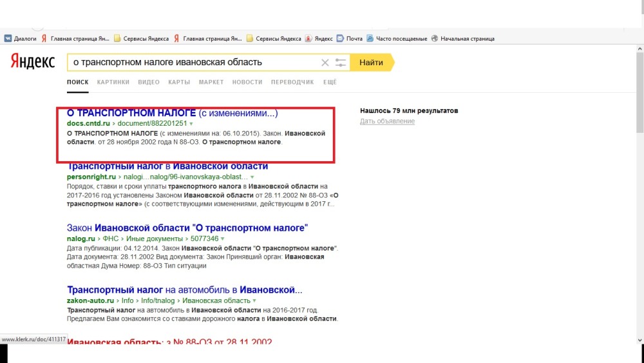The height and width of the screenshot is (363, 644).
Task: Click Иные документы breadcrumb link
Action: pos(155,239)
